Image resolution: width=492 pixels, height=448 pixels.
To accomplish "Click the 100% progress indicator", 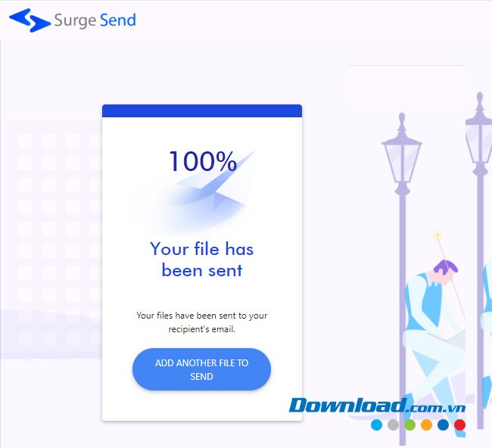I will (x=203, y=161).
